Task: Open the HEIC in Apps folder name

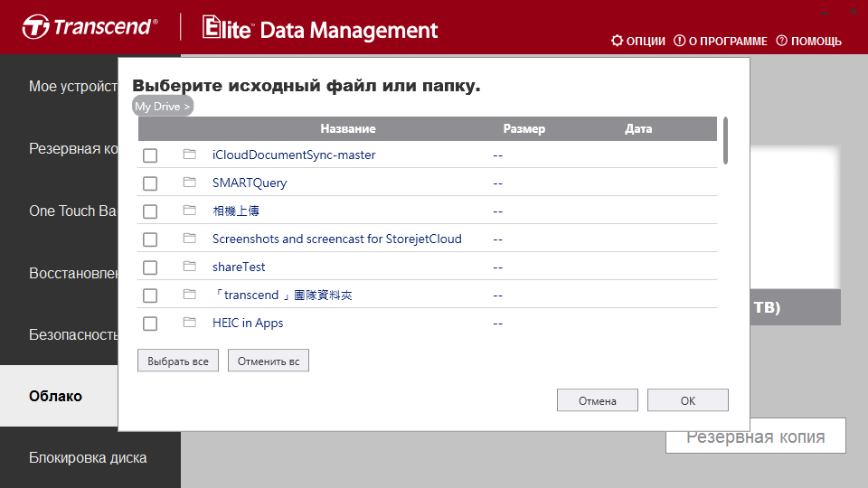Action: 248,323
